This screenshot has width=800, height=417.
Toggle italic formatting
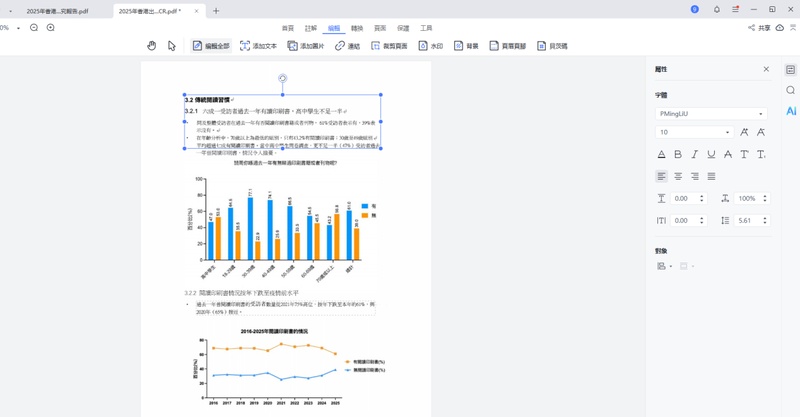point(694,154)
